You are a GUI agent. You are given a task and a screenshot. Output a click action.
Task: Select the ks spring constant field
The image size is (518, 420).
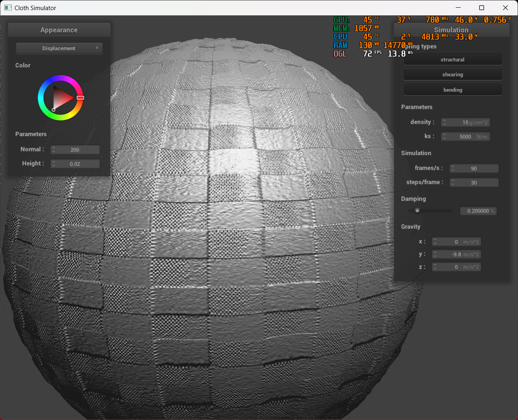pos(465,137)
